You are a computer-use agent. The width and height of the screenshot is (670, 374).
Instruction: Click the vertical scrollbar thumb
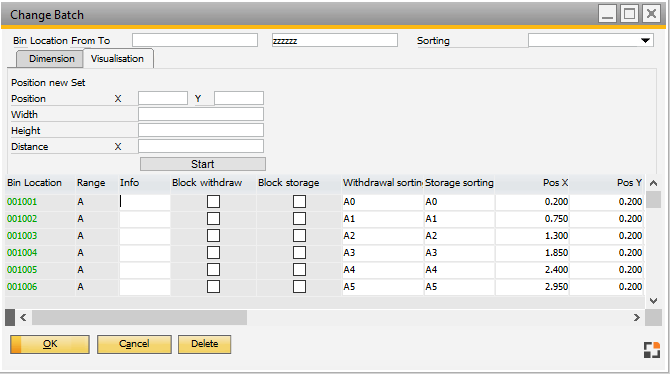pyautogui.click(x=653, y=200)
